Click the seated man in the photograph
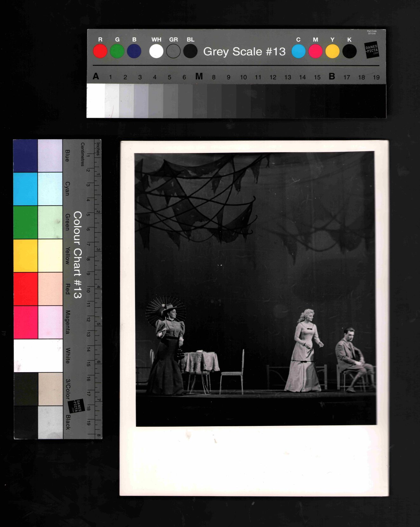The width and height of the screenshot is (420, 527). click(x=352, y=359)
